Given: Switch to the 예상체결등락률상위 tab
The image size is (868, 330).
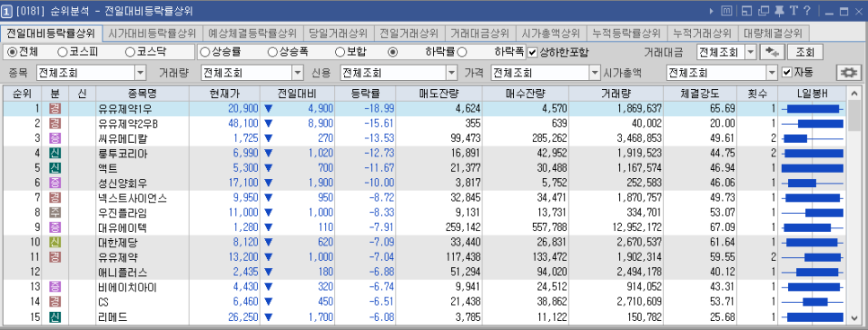Looking at the screenshot, I should (x=252, y=33).
